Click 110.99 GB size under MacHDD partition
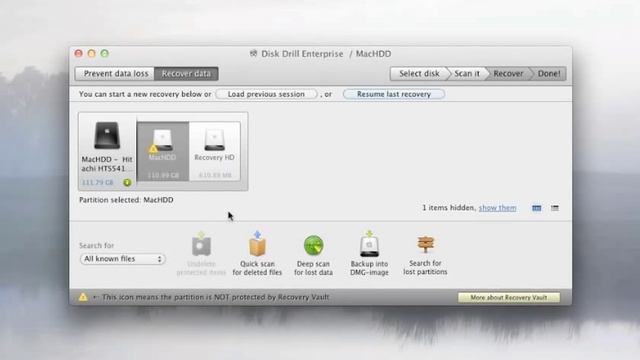Screen dimensions: 640x360 pos(163,175)
